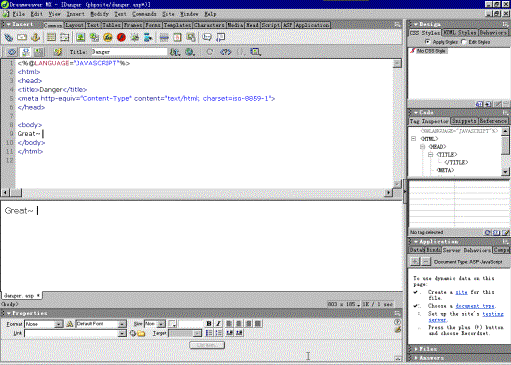Open the Reference code lookup icon
The image size is (511, 365).
[226, 52]
